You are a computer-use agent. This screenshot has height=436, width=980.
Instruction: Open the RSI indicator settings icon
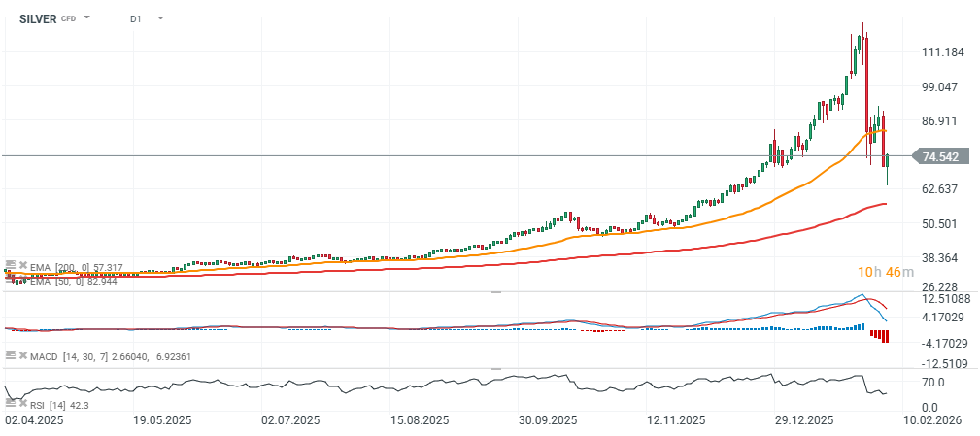[10, 378]
